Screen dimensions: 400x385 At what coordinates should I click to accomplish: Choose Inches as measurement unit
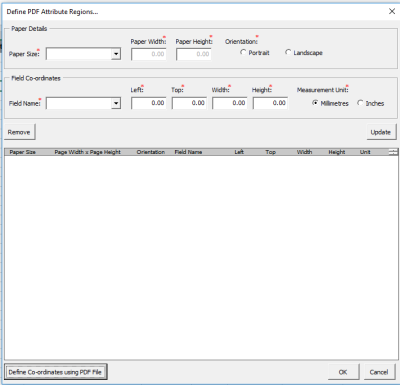(360, 103)
